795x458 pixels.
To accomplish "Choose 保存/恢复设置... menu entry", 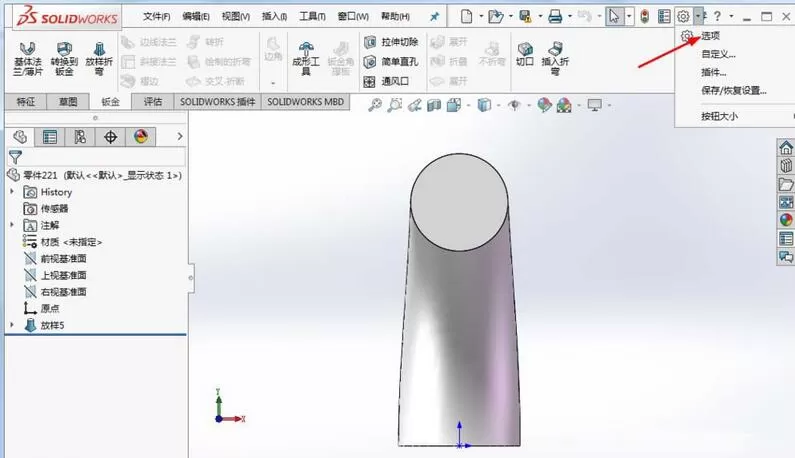I will coord(734,91).
